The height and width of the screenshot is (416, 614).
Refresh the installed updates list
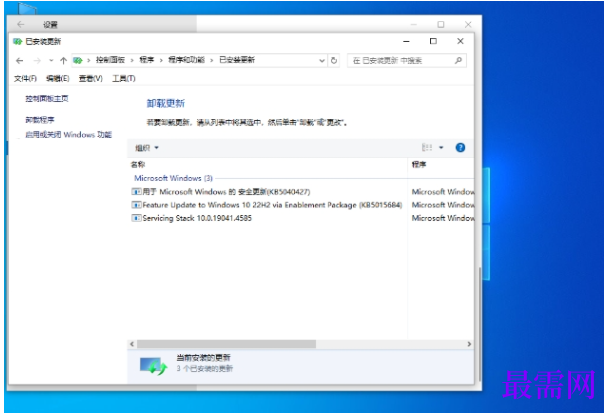(334, 61)
